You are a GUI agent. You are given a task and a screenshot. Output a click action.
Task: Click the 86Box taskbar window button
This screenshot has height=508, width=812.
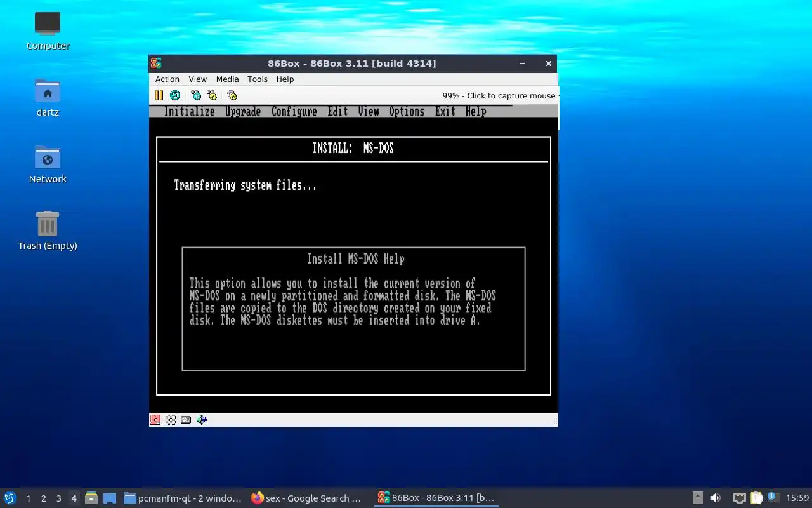pyautogui.click(x=436, y=498)
